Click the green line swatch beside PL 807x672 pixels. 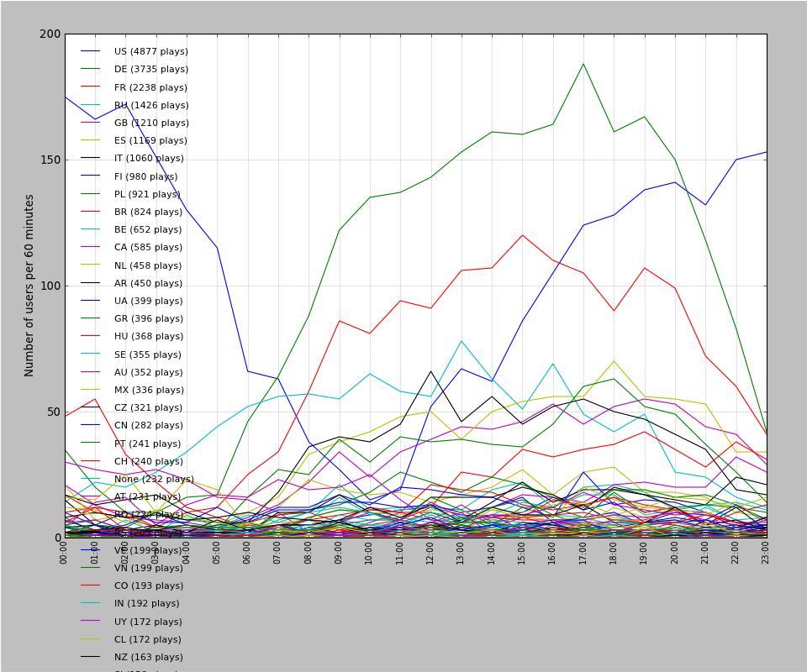click(91, 195)
